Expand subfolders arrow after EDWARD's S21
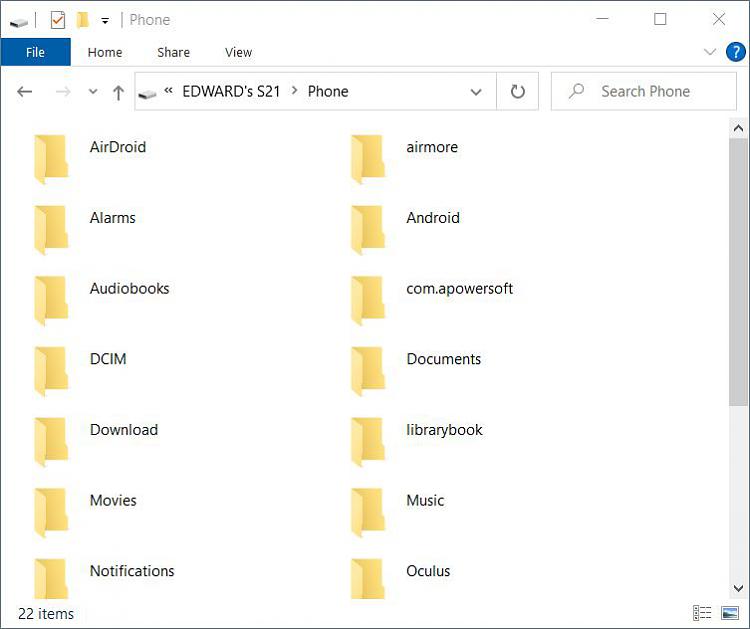This screenshot has height=629, width=750. [295, 90]
